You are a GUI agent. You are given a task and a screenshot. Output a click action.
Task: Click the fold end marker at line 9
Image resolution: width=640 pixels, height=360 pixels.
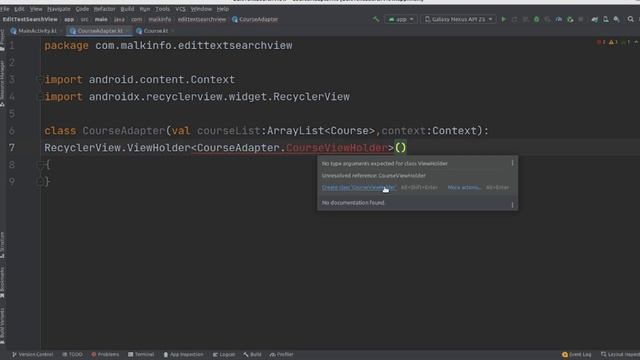point(40,182)
